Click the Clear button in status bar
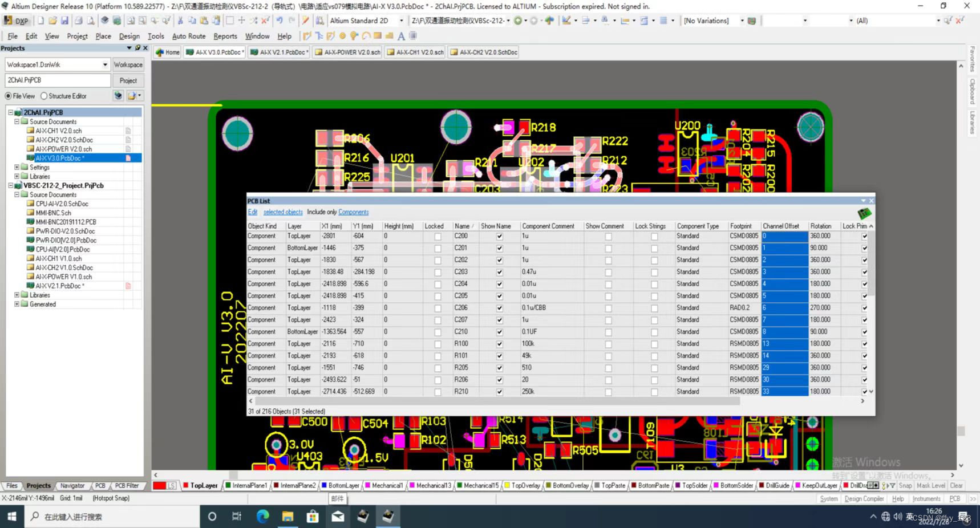 pyautogui.click(x=956, y=486)
